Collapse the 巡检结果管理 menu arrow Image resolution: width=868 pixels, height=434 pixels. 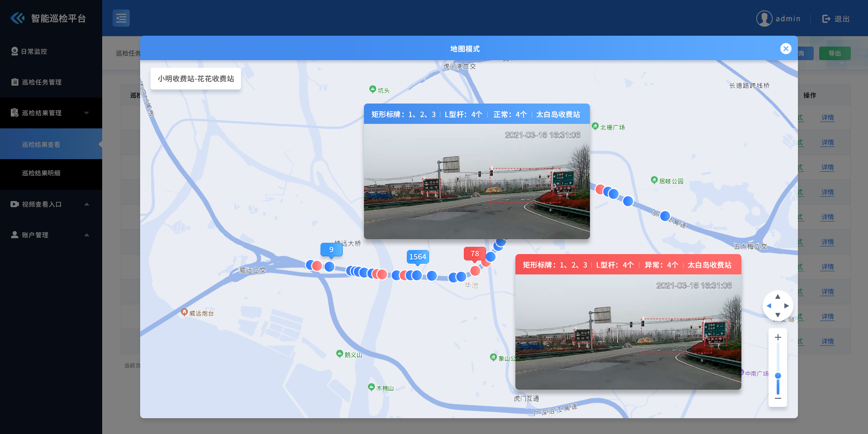[86, 113]
